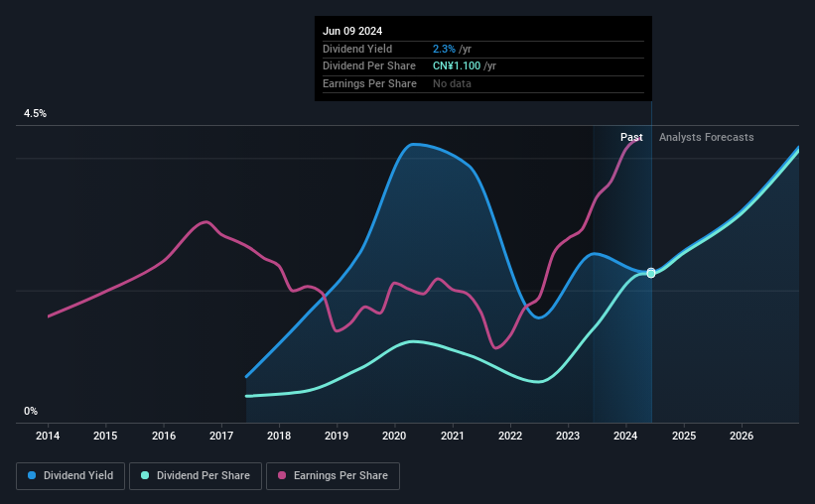Toggle the Dividend Yield legend button

[70, 476]
